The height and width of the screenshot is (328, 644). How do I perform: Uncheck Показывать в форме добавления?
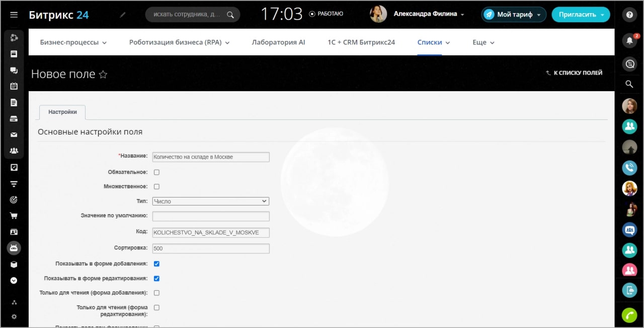(156, 264)
